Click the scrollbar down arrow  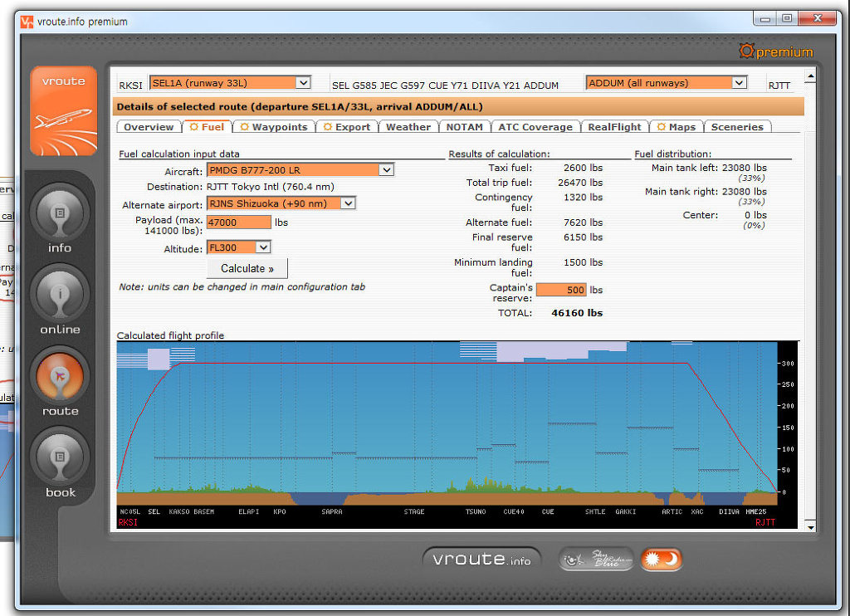click(x=810, y=526)
